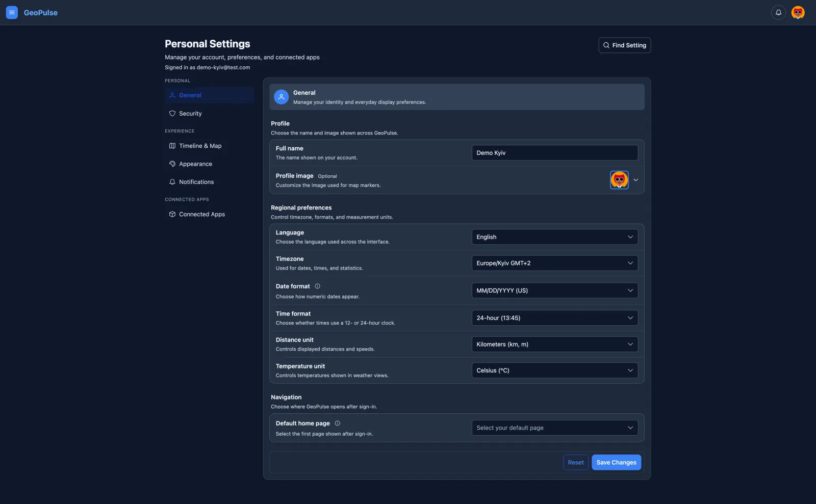816x504 pixels.
Task: Click the search icon in Find Setting
Action: tap(606, 45)
